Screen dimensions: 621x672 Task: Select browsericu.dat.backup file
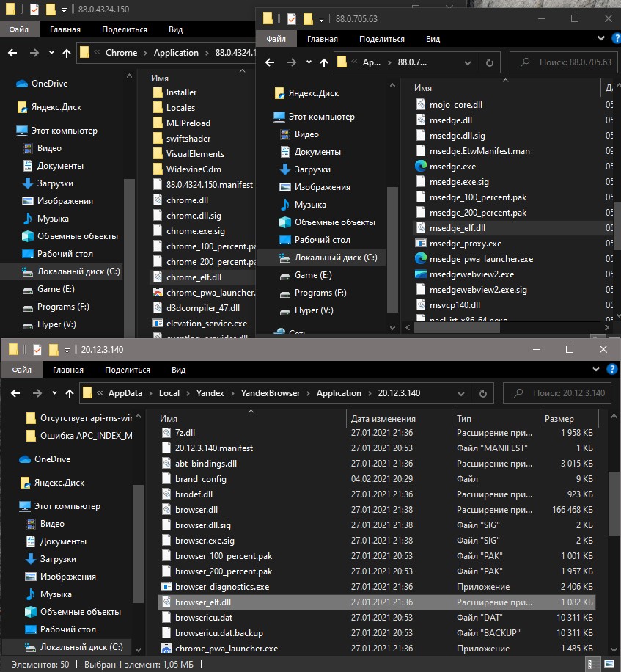click(x=213, y=633)
